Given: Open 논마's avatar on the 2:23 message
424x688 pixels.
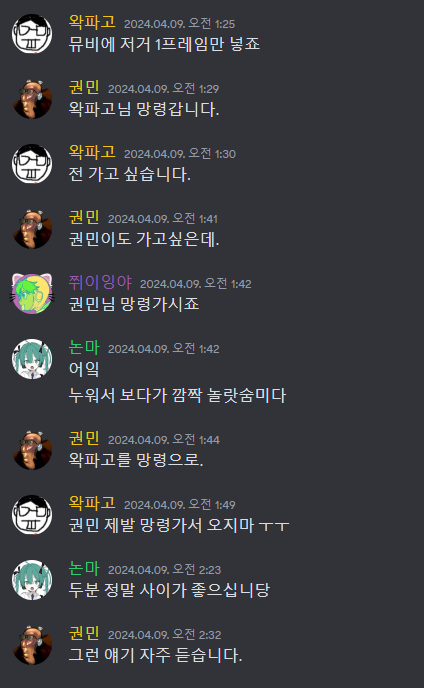Looking at the screenshot, I should click(32, 580).
